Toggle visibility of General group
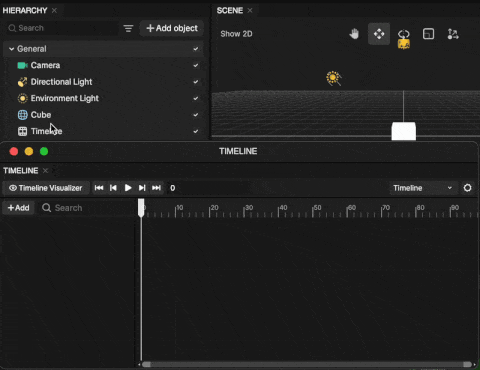This screenshot has width=480, height=370. click(x=196, y=49)
